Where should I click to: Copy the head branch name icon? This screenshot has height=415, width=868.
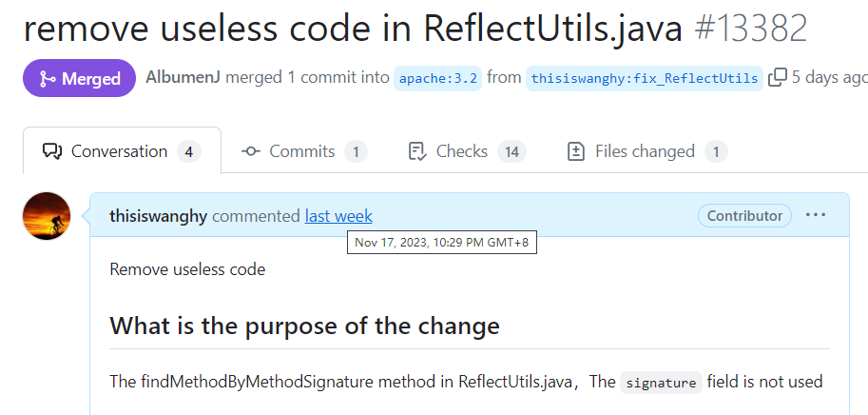778,77
